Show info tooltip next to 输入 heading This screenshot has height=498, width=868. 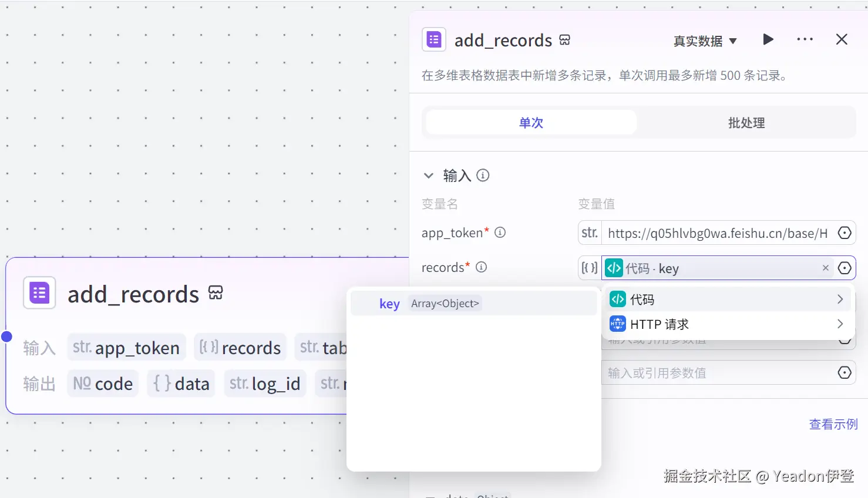tap(483, 175)
